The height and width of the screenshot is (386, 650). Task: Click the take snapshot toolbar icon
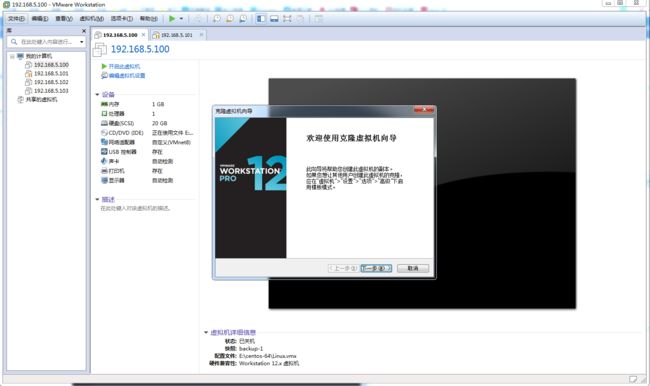click(x=217, y=19)
